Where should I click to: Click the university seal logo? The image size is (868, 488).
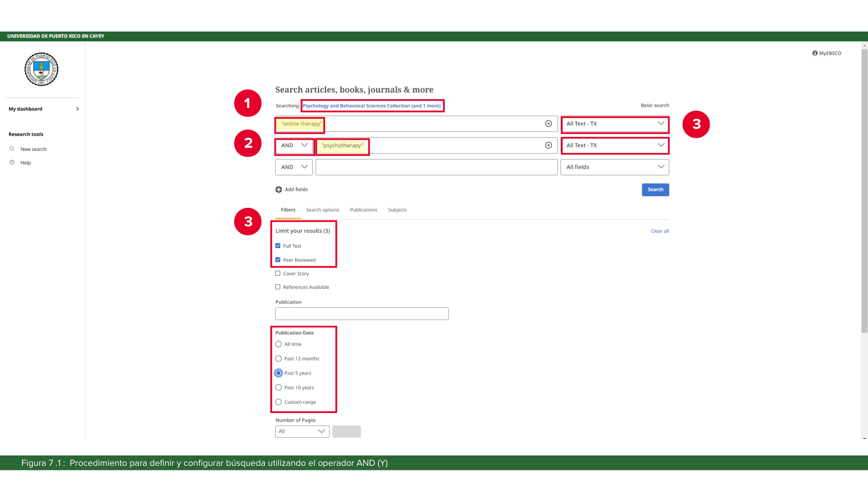tap(41, 69)
